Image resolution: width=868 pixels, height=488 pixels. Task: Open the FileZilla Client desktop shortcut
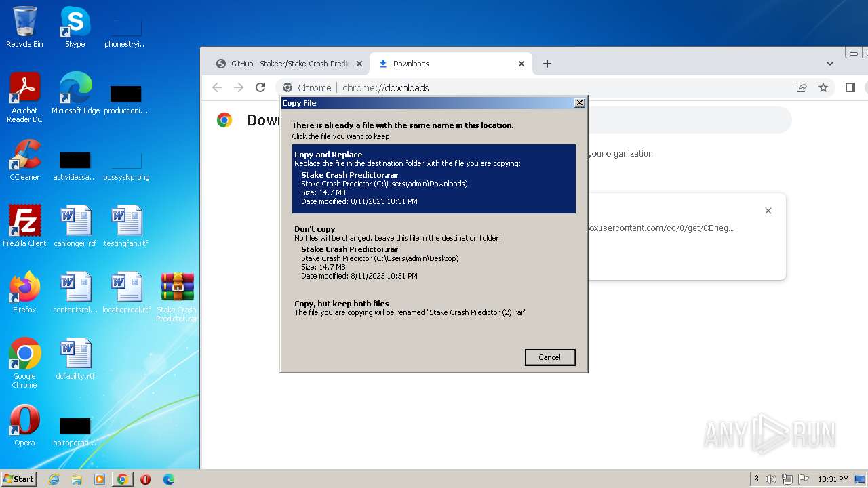[x=24, y=226]
